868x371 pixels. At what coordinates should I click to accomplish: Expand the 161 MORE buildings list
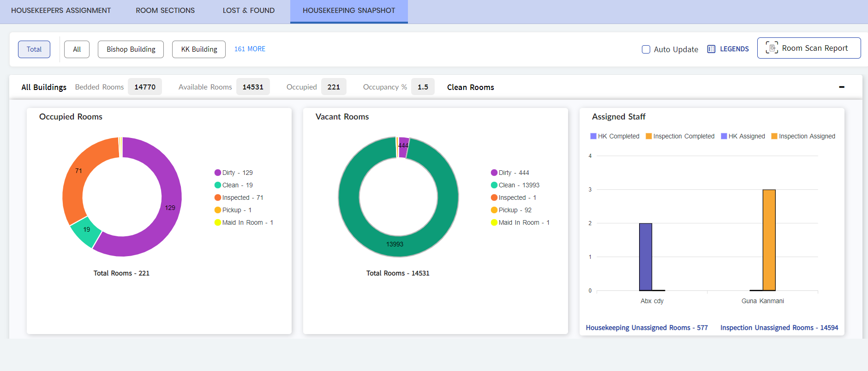click(x=250, y=49)
